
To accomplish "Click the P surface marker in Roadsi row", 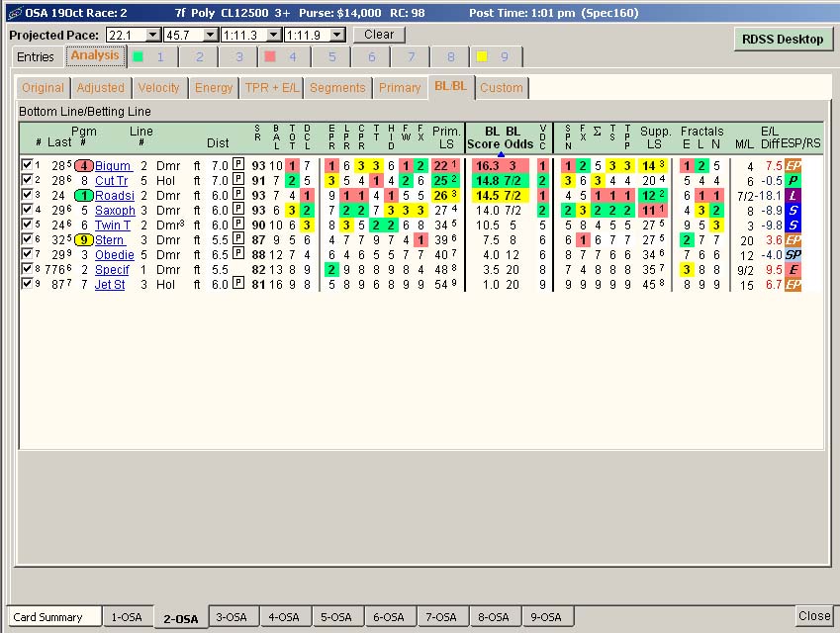I will 238,195.
